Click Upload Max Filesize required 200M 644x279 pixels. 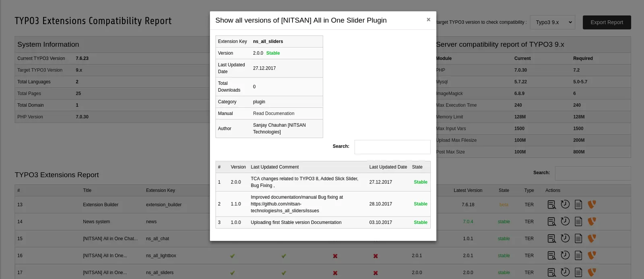pos(578,140)
